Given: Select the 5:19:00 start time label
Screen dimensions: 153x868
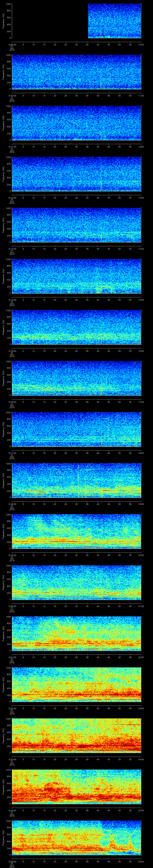Looking at the screenshot, I should 12,555.
